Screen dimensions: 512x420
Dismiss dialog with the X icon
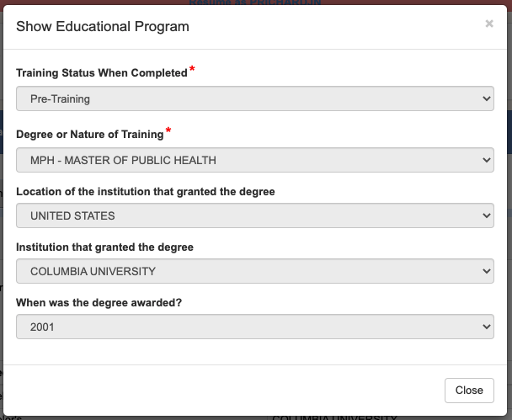tap(489, 24)
